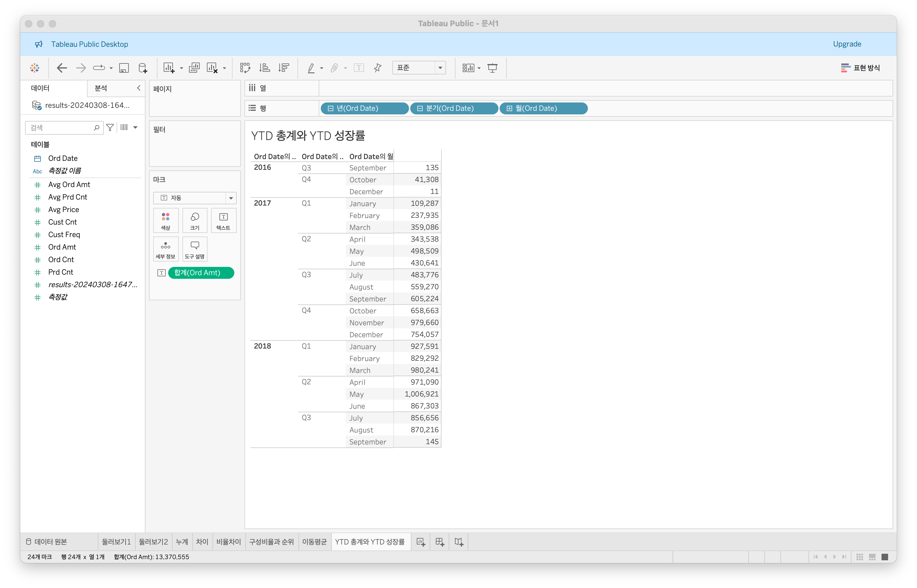
Task: Collapse the data pane with chevron
Action: pyautogui.click(x=139, y=88)
